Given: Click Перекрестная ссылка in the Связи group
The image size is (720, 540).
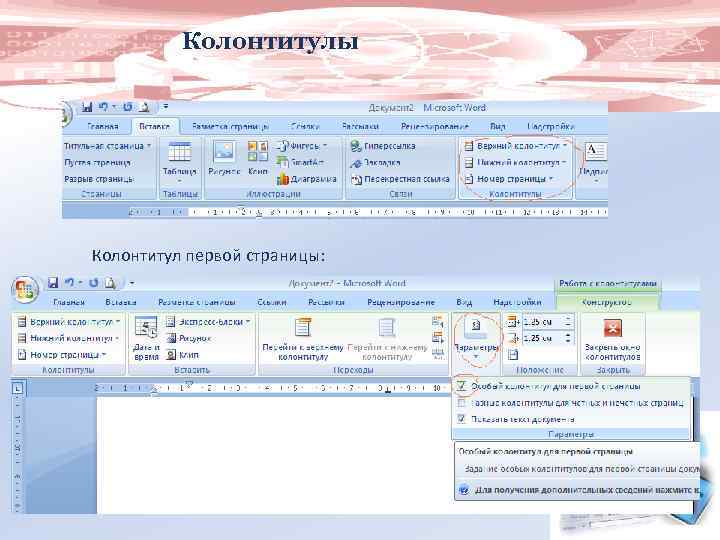Looking at the screenshot, I should pos(400,179).
